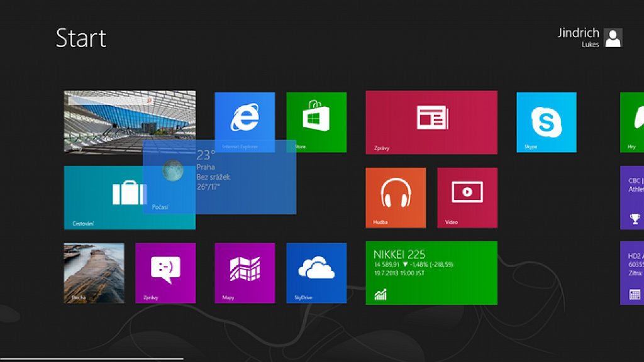Click the Jindrich Lukes user account
Screen dimensions: 644x362
point(590,37)
